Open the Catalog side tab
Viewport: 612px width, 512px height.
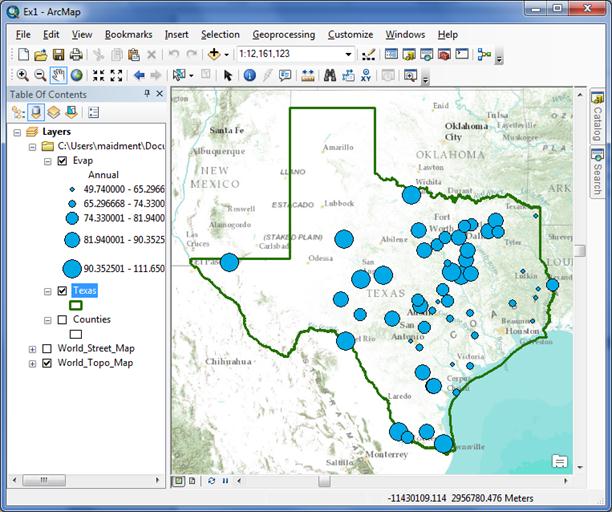(597, 118)
